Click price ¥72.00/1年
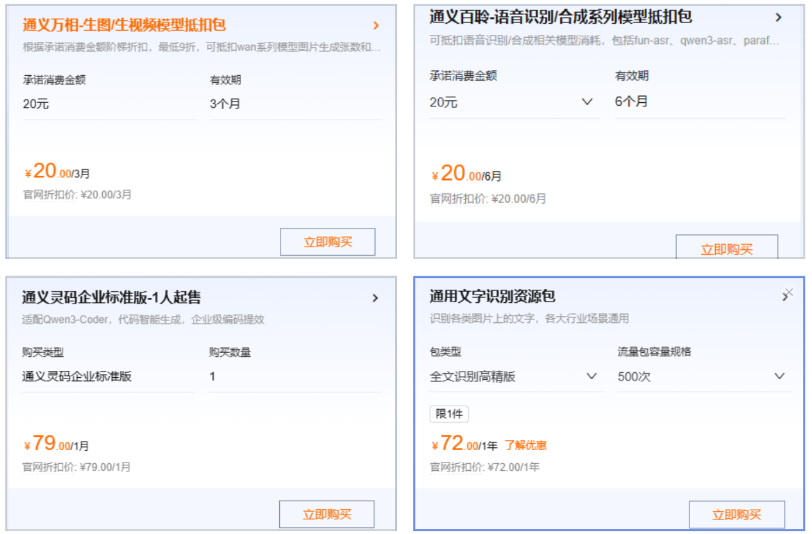 [465, 444]
